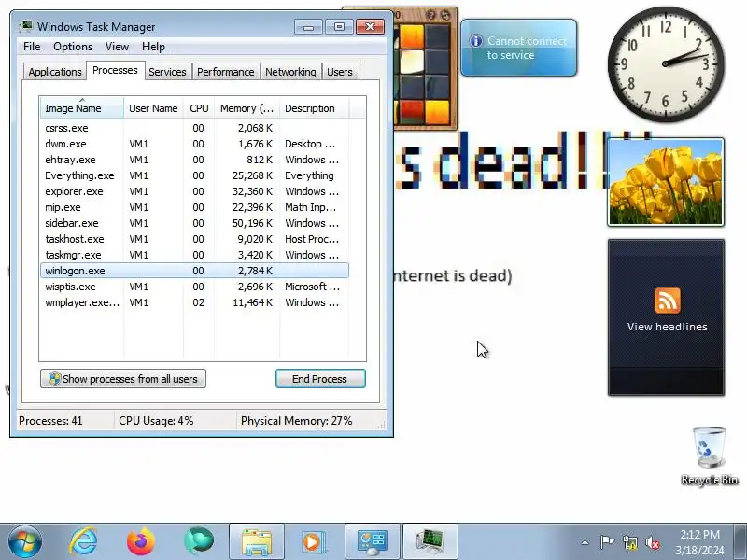Show hidden tray icons arrow

click(585, 542)
